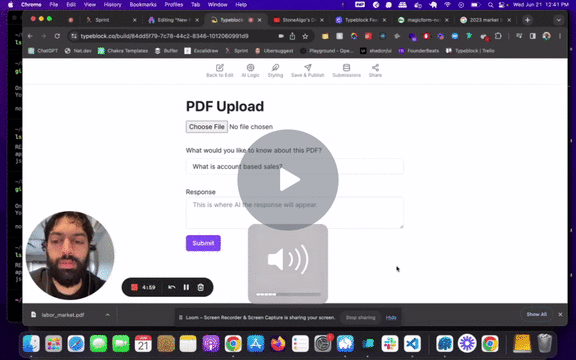576x360 pixels.
Task: Open the tab list dropdown arrow
Action: click(558, 20)
